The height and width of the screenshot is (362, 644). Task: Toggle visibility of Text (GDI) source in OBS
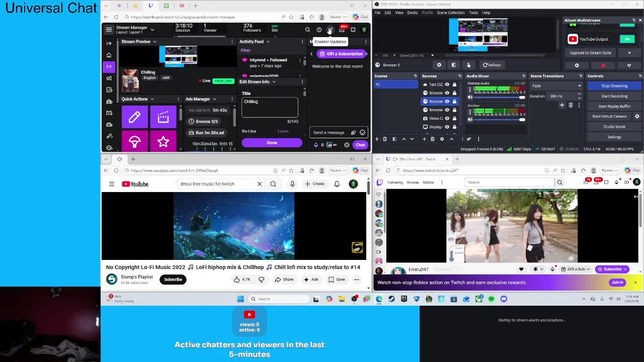click(447, 84)
